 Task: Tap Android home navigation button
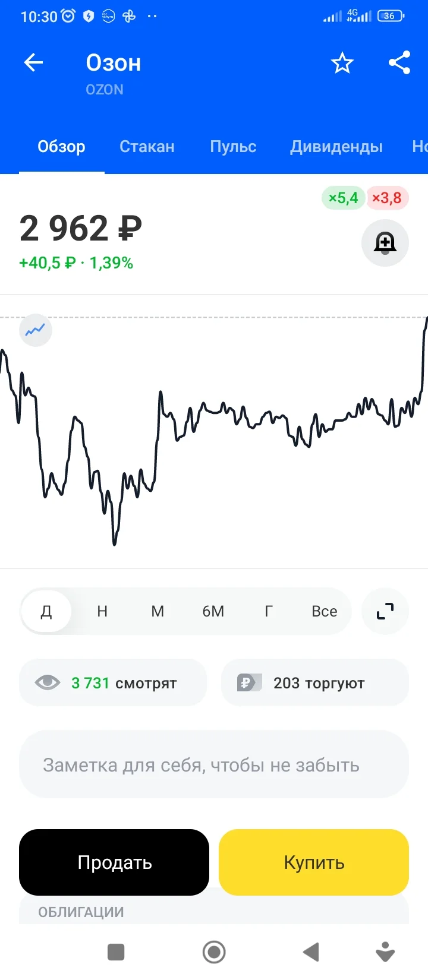(214, 952)
